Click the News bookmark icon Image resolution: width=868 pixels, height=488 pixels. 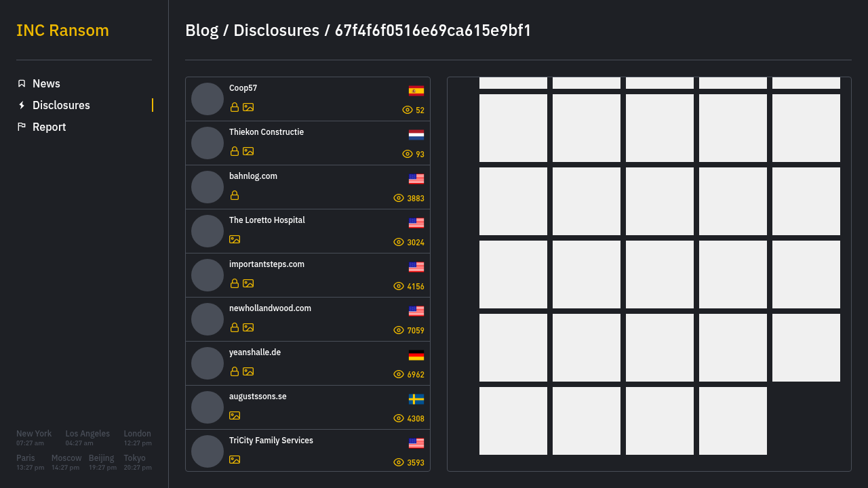(22, 83)
